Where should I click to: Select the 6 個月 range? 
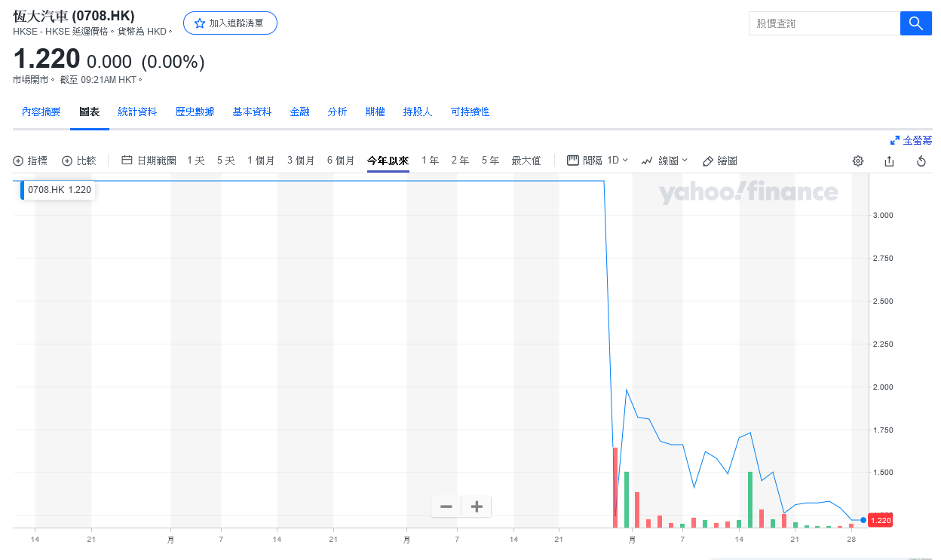coord(341,161)
